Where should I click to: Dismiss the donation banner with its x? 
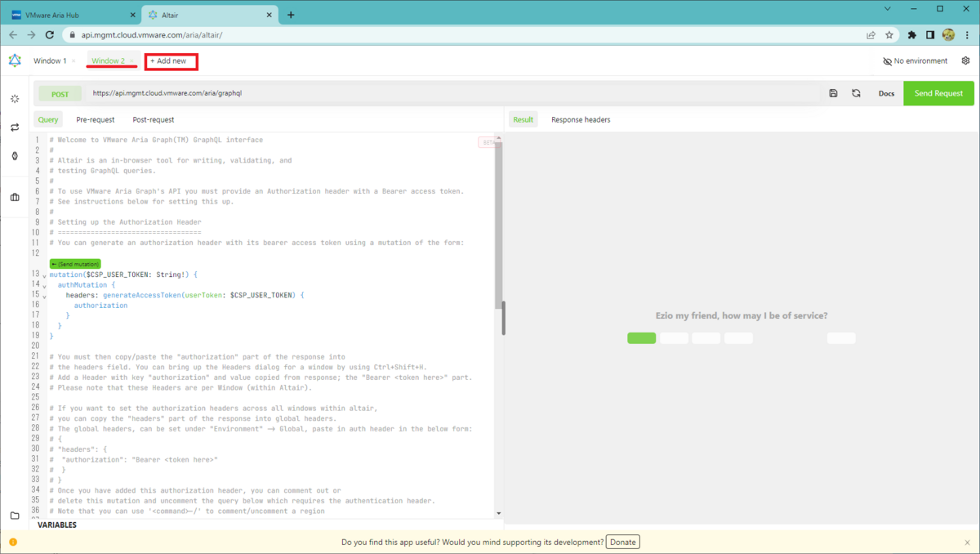[969, 542]
